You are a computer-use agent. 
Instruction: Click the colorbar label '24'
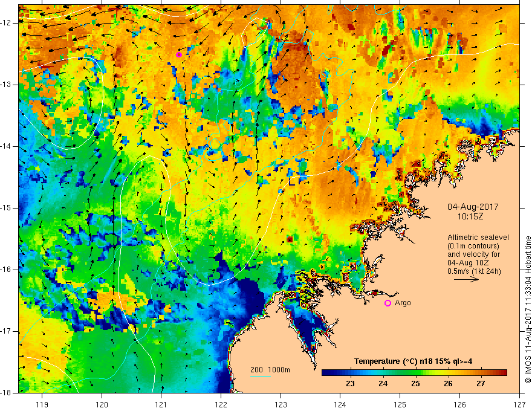pyautogui.click(x=383, y=384)
